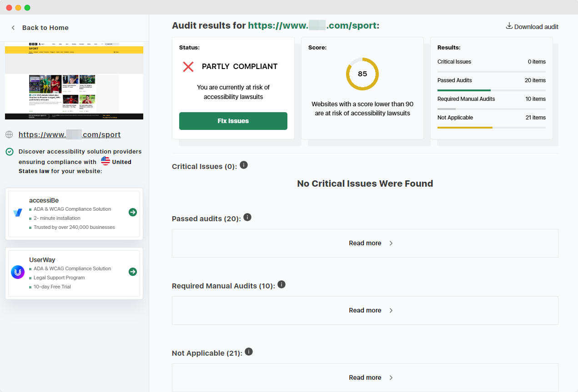The width and height of the screenshot is (578, 392).
Task: Navigate Back to Home
Action: 40,28
